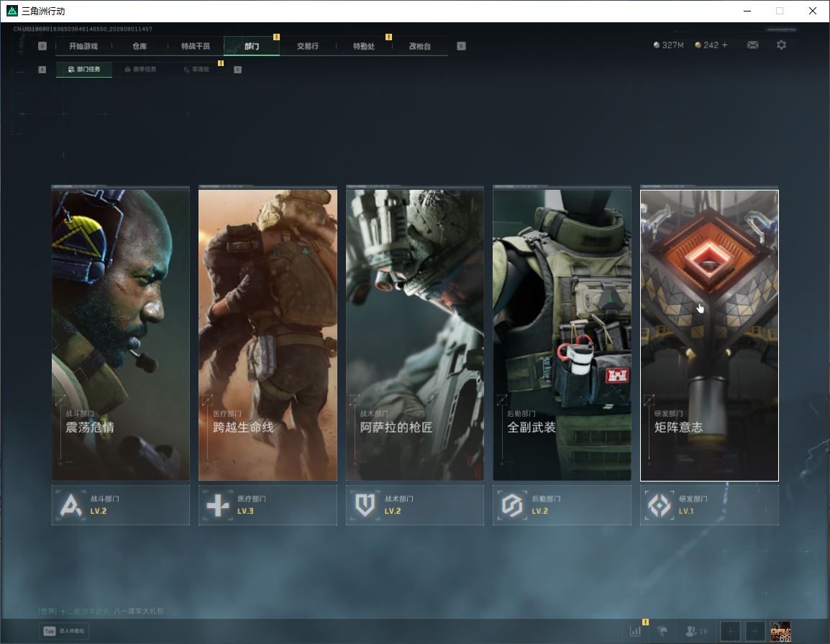Viewport: 830px width, 644px height.
Task: Click the 后勤部门 hexagon emblem icon
Action: (512, 505)
